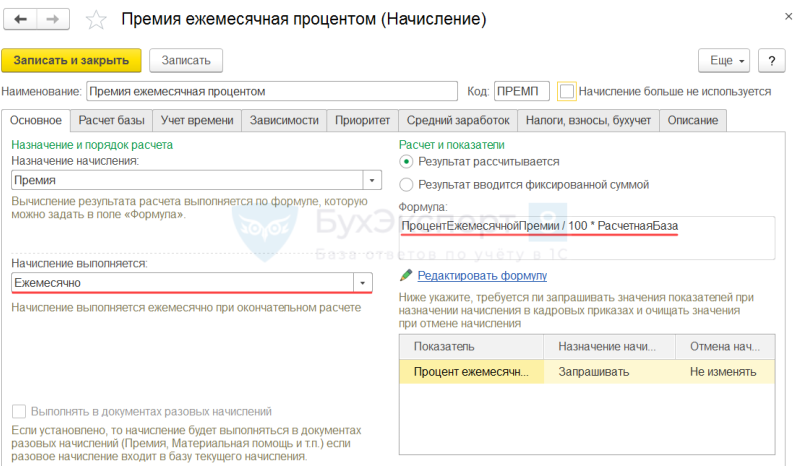Select the Процент ежемесячн... table cell
Screen dimensions: 800x466
[471, 372]
